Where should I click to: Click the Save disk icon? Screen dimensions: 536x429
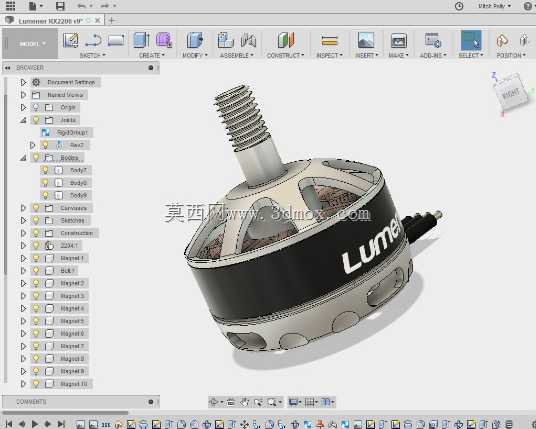coord(60,6)
